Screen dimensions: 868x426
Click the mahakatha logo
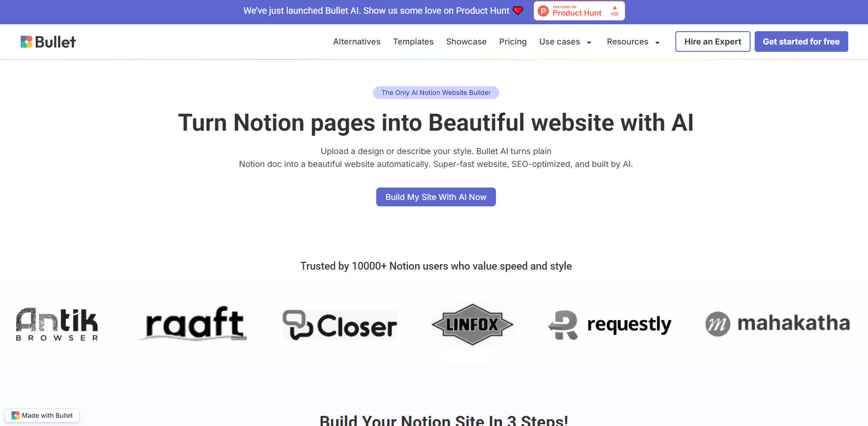pyautogui.click(x=777, y=323)
